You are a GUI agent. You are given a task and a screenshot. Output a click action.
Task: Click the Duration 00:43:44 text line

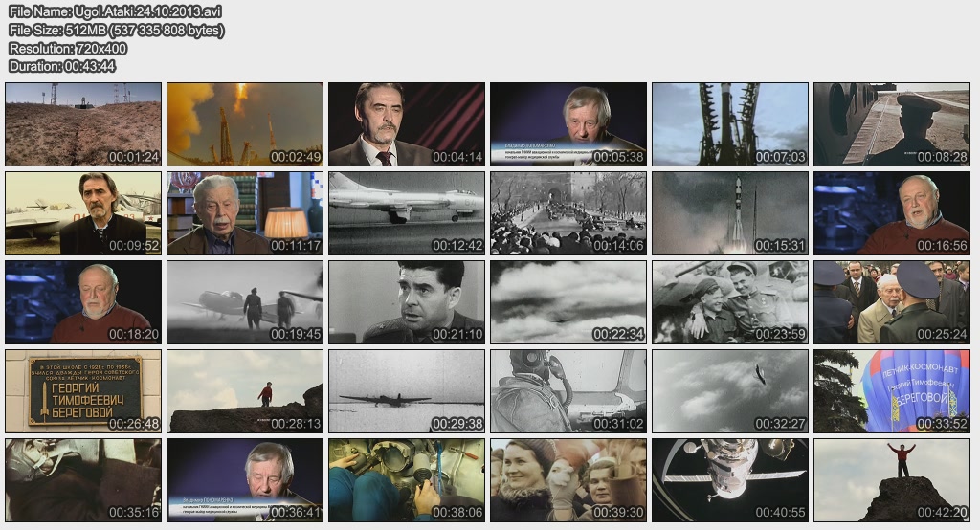pos(62,66)
